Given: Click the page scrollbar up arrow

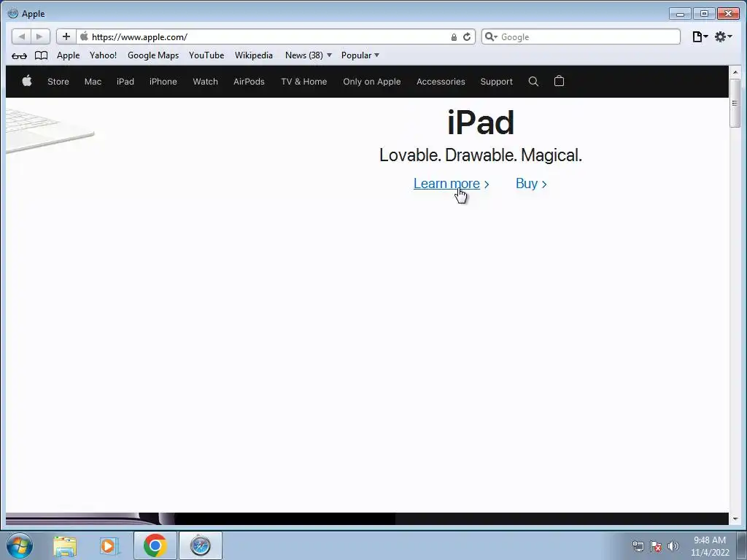Looking at the screenshot, I should 735,72.
